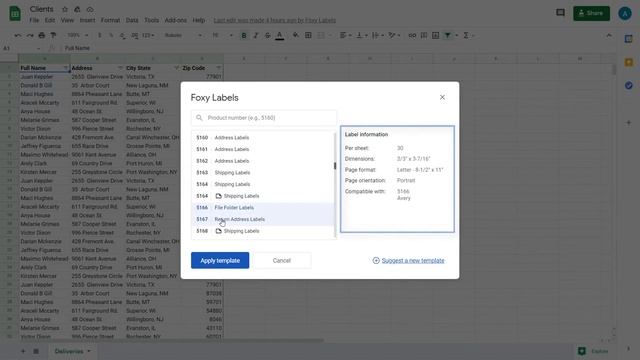Open the Edit menu
Screen dimensions: 640x360
[x=50, y=20]
